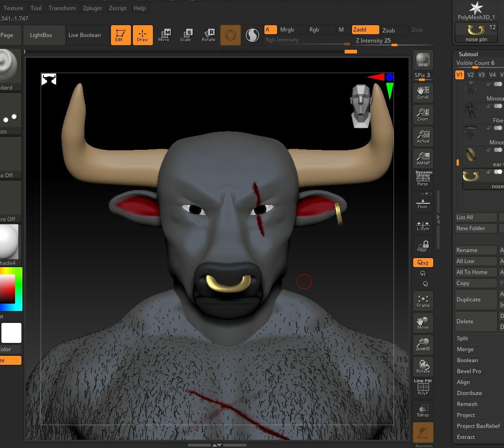Expand the Boolean section
This screenshot has width=504, height=448.
(x=467, y=360)
